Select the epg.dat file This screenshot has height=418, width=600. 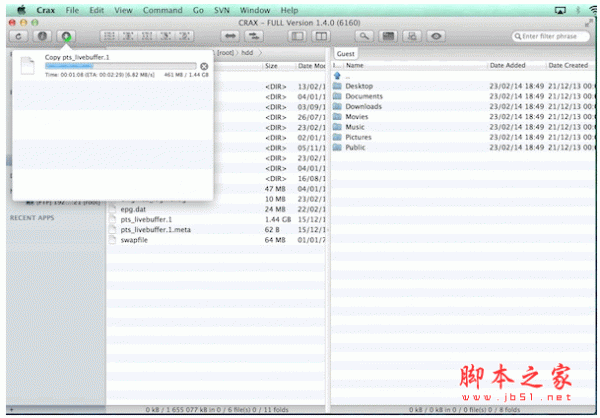coord(133,209)
